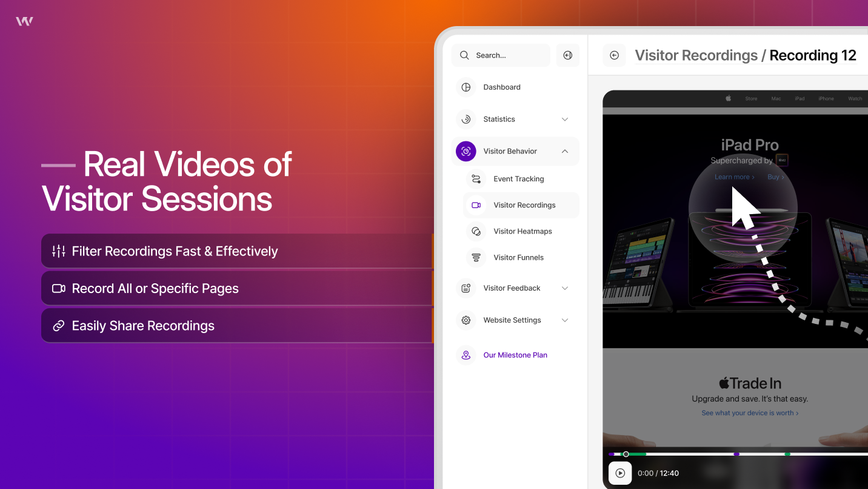The height and width of the screenshot is (489, 868).
Task: Click the iPad Pro heading in recording
Action: [x=750, y=145]
